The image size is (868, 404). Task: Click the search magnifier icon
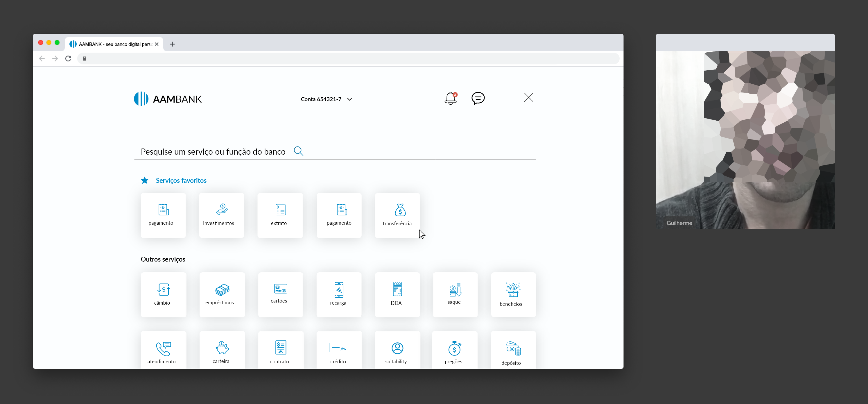(x=299, y=151)
